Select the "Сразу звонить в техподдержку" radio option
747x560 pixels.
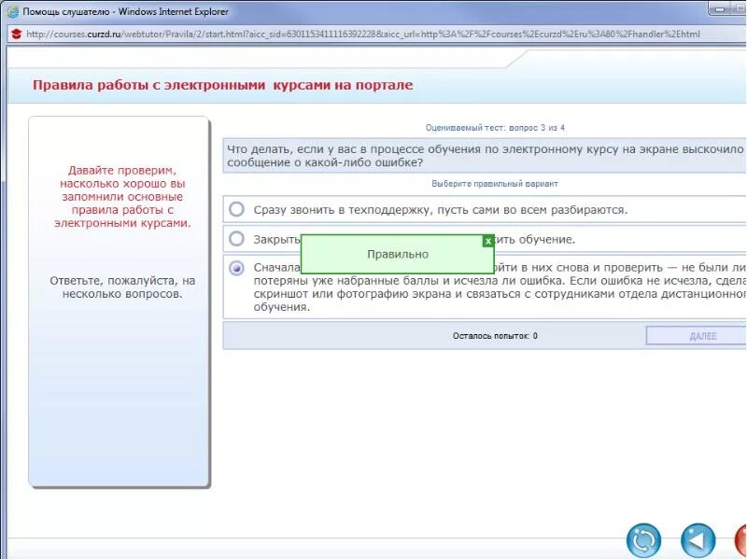237,209
